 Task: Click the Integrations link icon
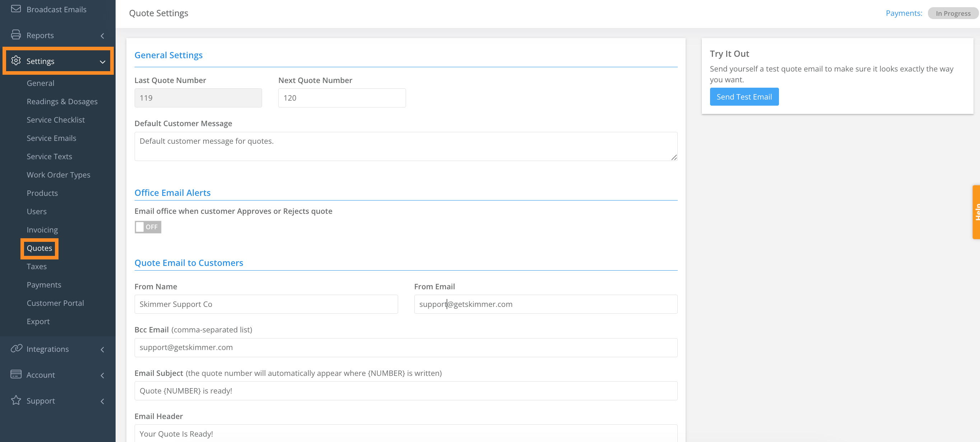click(x=17, y=348)
